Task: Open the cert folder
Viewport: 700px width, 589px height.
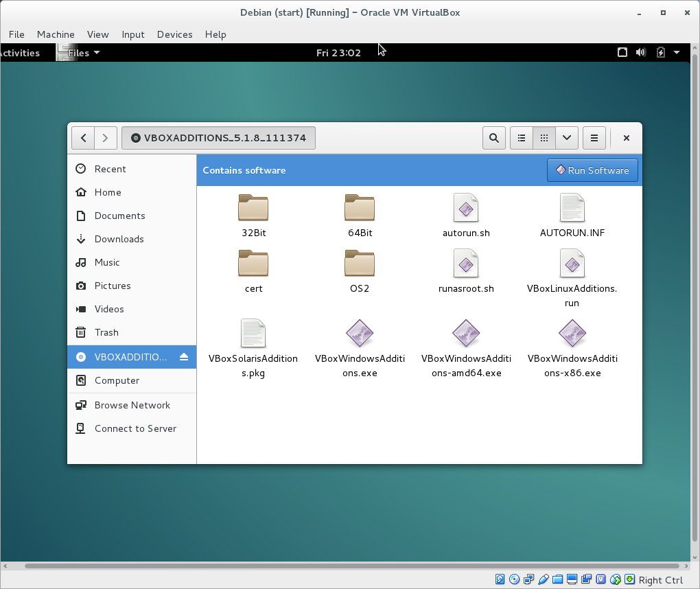Action: 253,271
